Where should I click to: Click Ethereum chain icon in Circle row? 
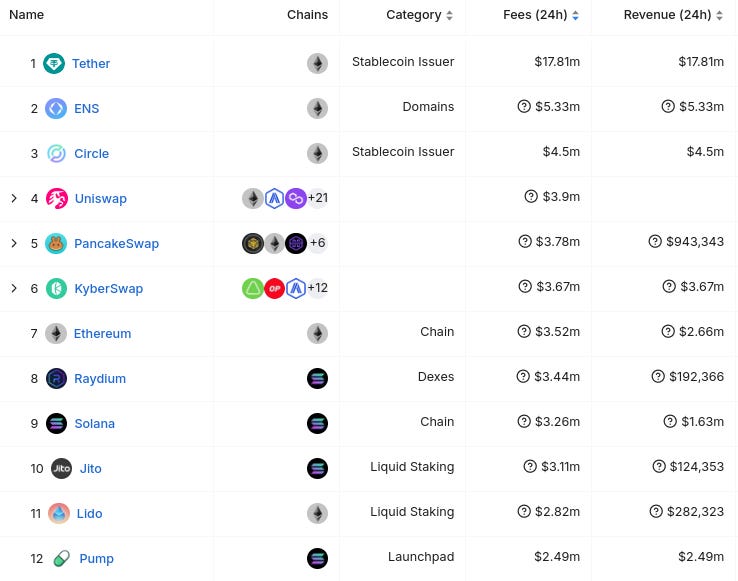(318, 153)
